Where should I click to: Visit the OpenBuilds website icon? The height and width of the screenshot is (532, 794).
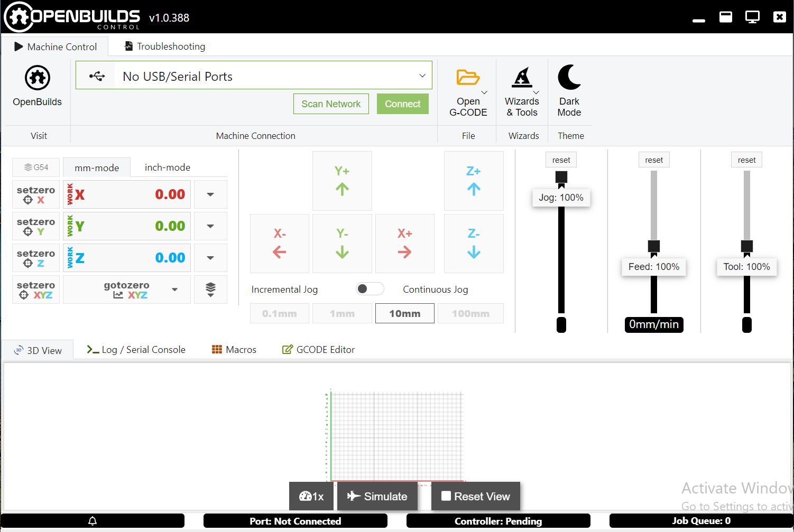click(x=38, y=78)
